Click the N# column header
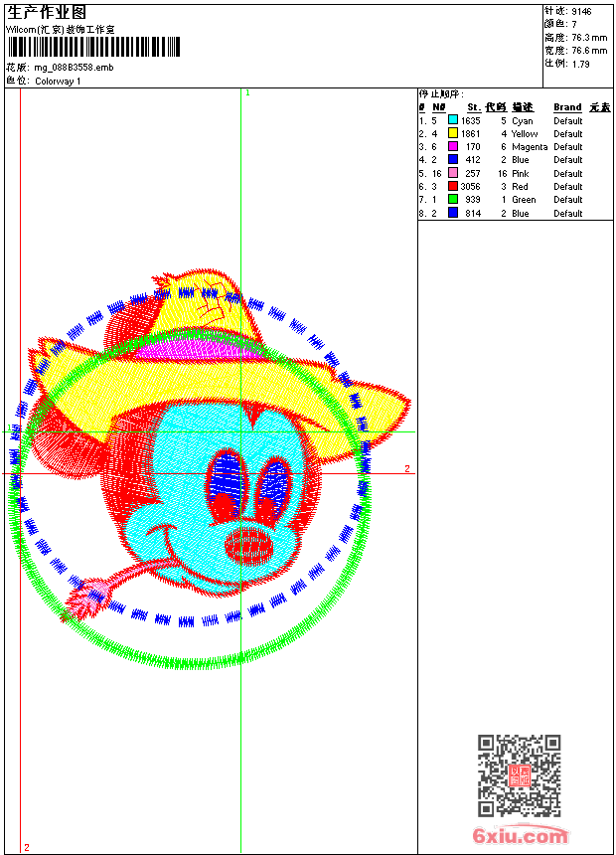616x855 pixels. 439,107
